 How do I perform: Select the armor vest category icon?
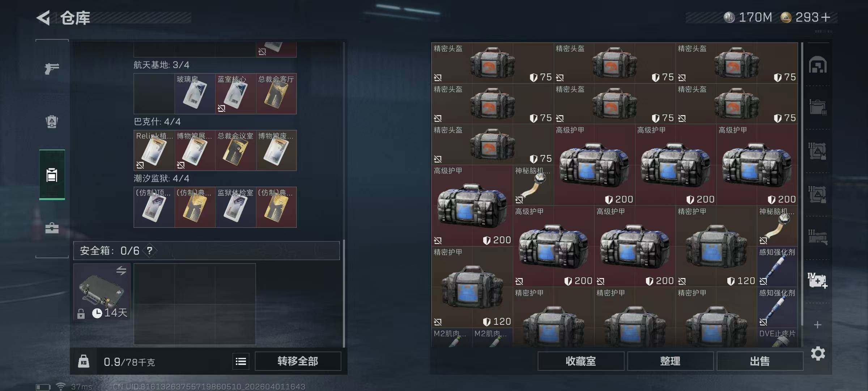[52, 122]
